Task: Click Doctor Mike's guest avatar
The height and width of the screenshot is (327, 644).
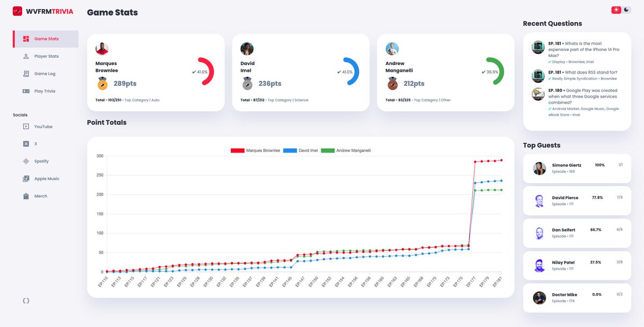Action: tap(539, 298)
